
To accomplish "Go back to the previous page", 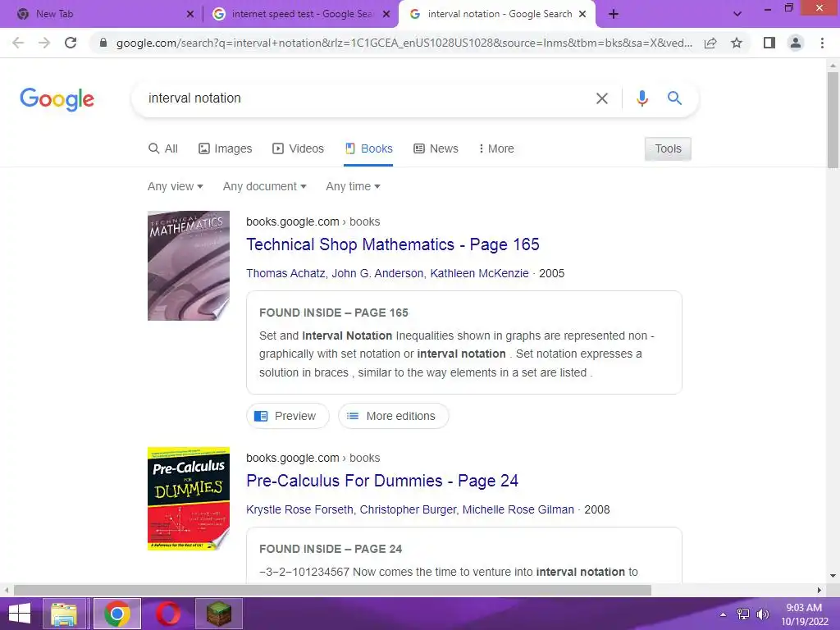I will click(18, 43).
